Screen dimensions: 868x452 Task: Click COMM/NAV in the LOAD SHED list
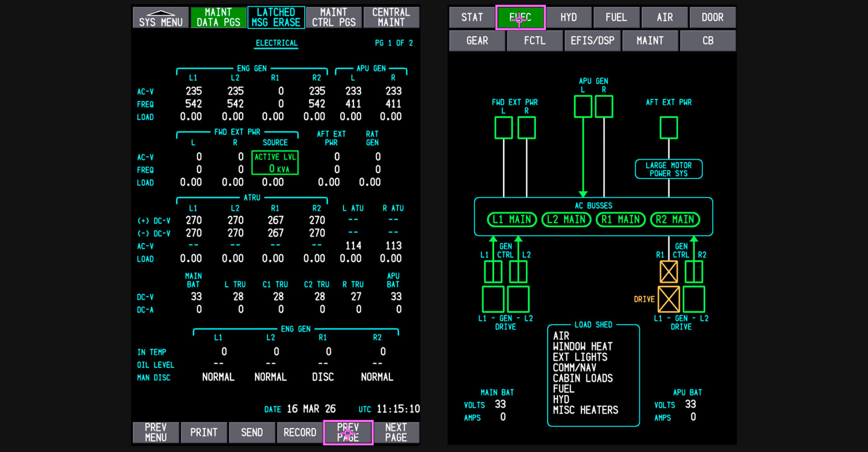pyautogui.click(x=575, y=368)
